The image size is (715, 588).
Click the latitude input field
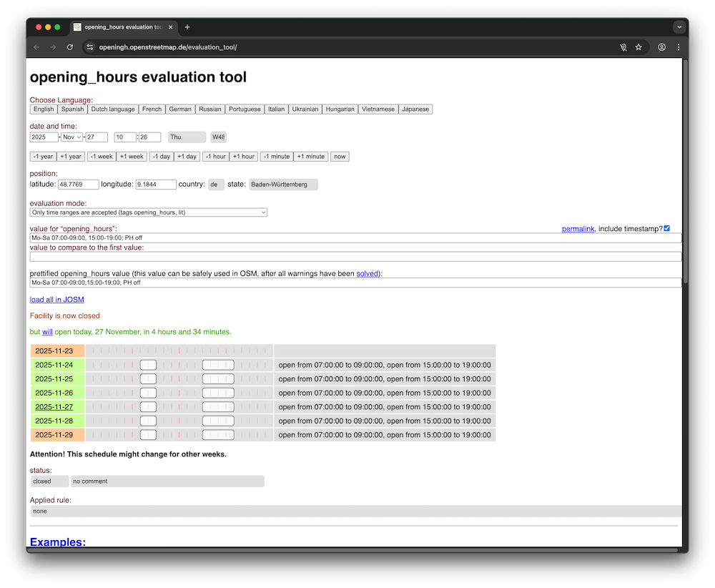tap(78, 184)
